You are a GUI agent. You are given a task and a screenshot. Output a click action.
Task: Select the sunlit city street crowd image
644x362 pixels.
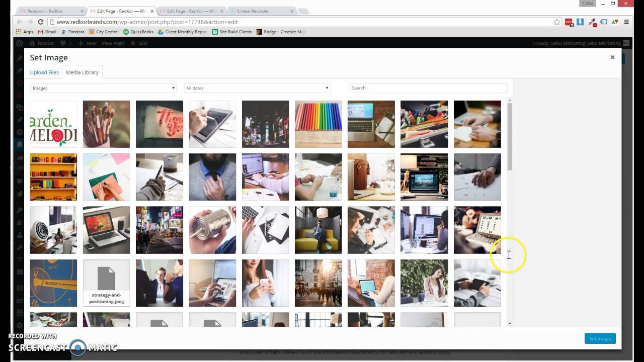318,283
